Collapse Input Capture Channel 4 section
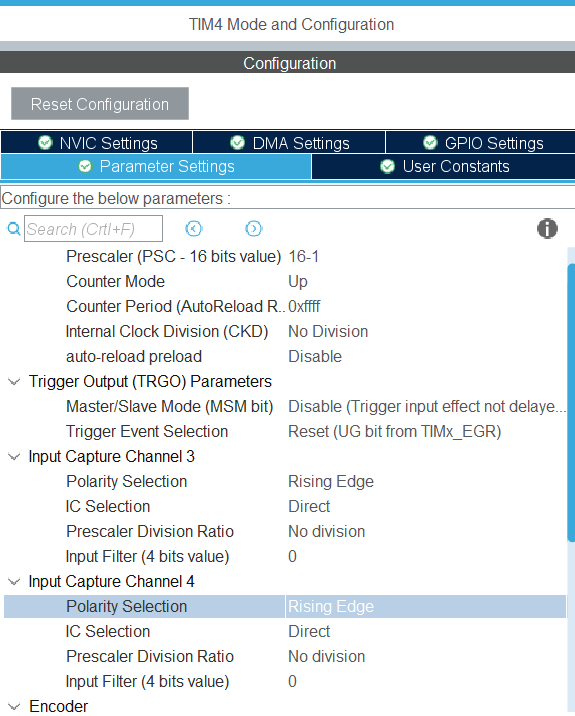This screenshot has width=575, height=716. (14, 581)
